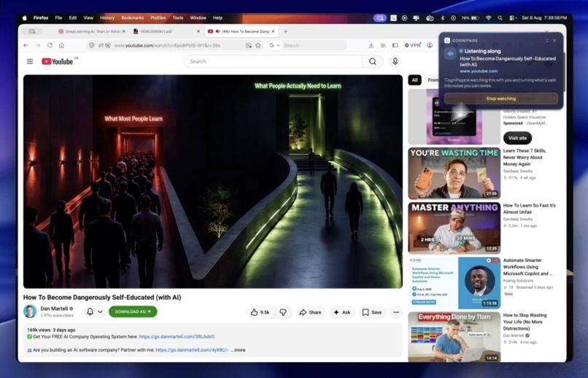
Task: Open the three-dots more actions button
Action: (x=396, y=312)
